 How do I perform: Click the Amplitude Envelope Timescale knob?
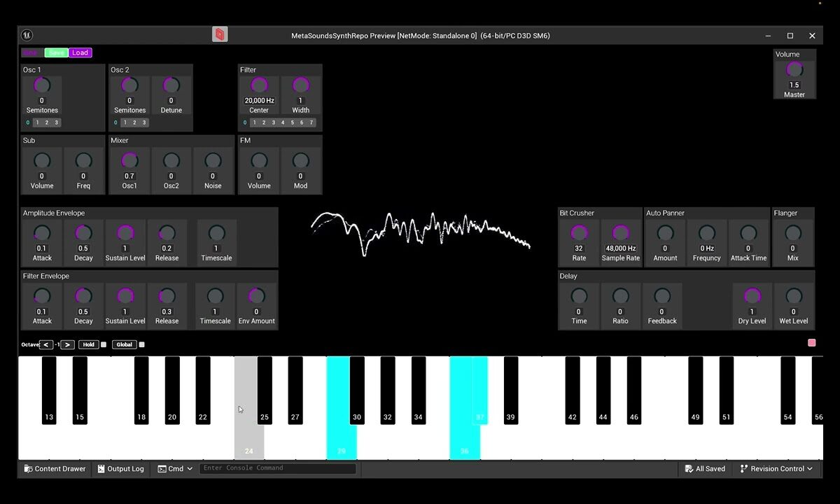point(216,233)
